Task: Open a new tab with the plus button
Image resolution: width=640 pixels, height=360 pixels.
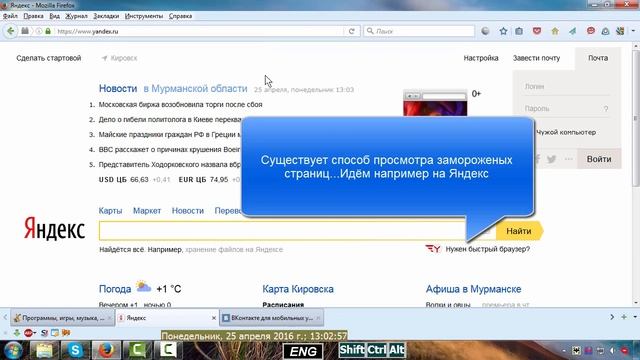Action: pos(624,317)
